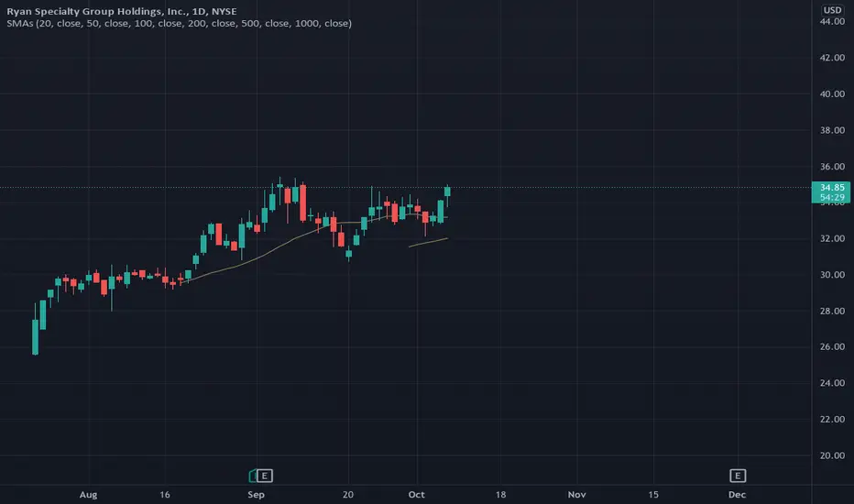Click the 42.00 price axis label
Screen dimensions: 854x504
coord(832,58)
